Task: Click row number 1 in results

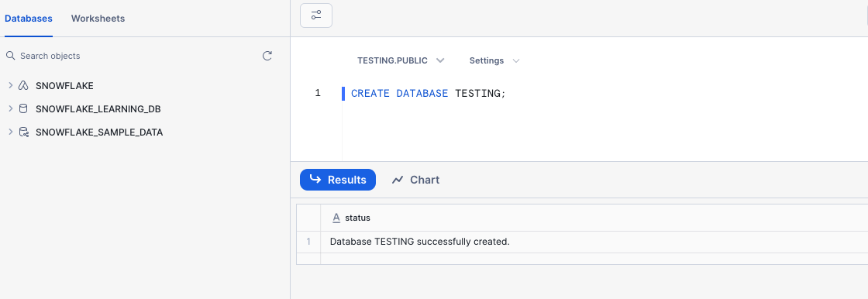Action: coord(309,242)
